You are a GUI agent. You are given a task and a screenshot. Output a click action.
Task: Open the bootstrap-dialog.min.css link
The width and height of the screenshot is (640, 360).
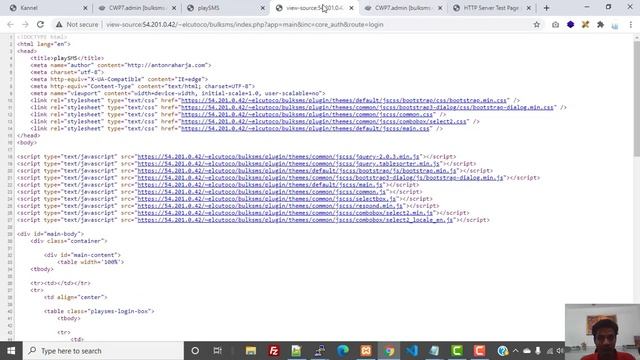367,107
